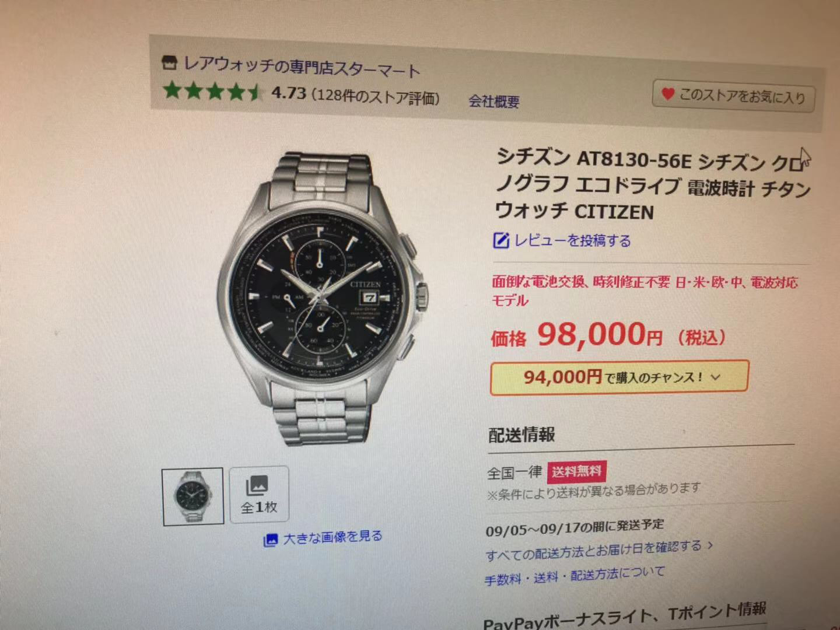Image resolution: width=840 pixels, height=630 pixels.
Task: Open the 会社概要 company overview link
Action: (x=494, y=101)
